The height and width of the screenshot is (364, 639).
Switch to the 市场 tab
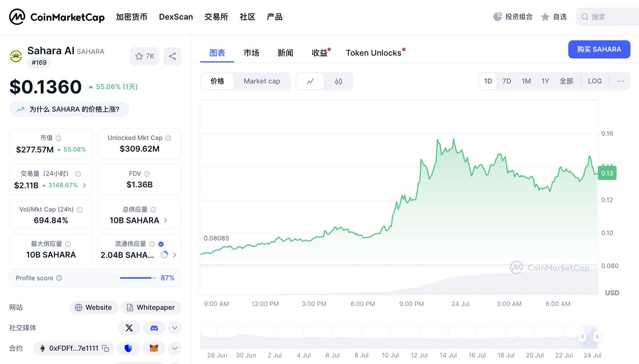pos(251,53)
